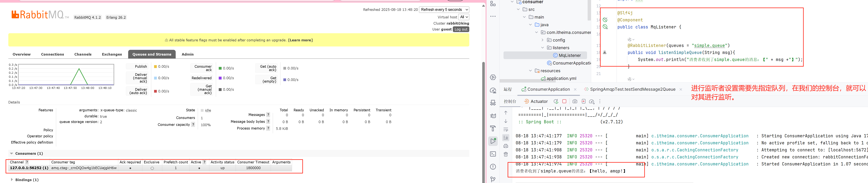Image resolution: width=868 pixels, height=183 pixels.
Task: Take thread dump camera icon
Action: click(x=575, y=101)
